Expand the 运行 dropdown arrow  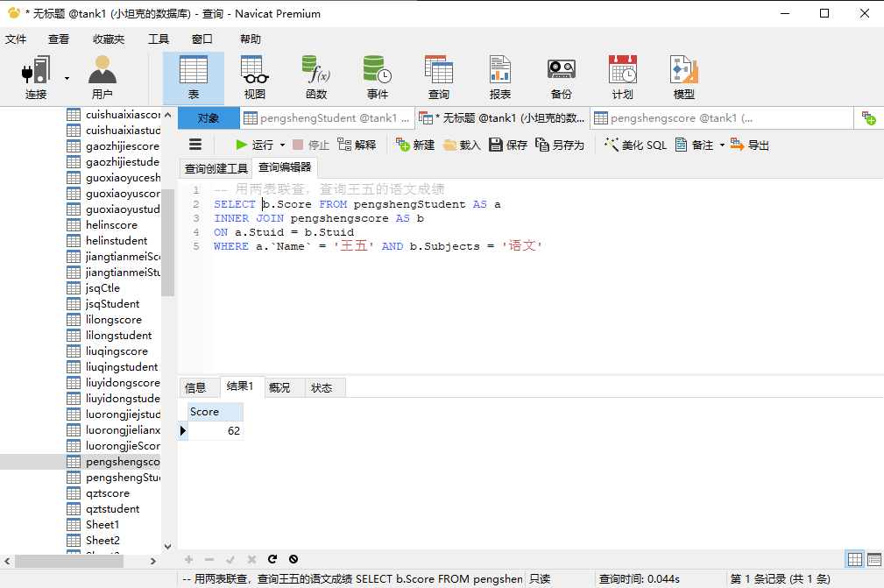click(282, 145)
